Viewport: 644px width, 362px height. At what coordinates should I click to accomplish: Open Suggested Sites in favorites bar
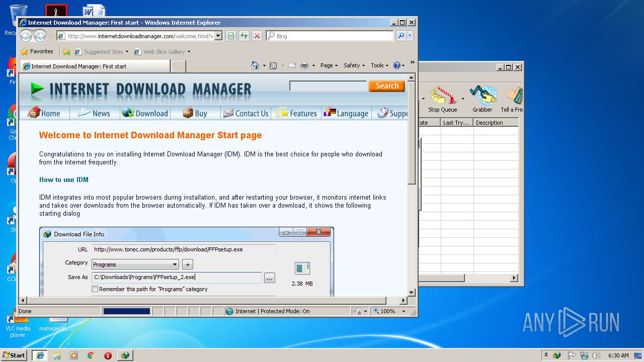(x=101, y=51)
